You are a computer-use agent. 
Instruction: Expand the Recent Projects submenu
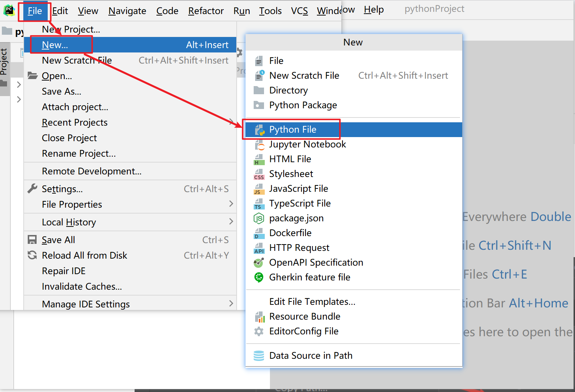(75, 123)
